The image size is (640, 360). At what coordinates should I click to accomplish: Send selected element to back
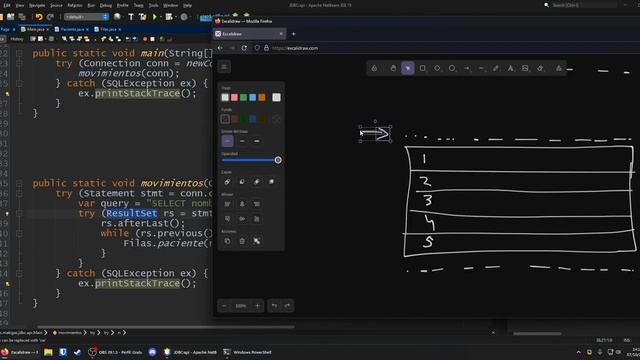point(227,182)
